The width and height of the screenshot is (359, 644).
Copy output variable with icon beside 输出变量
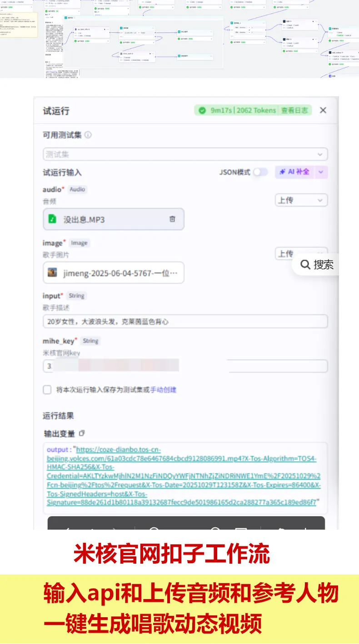[82, 433]
